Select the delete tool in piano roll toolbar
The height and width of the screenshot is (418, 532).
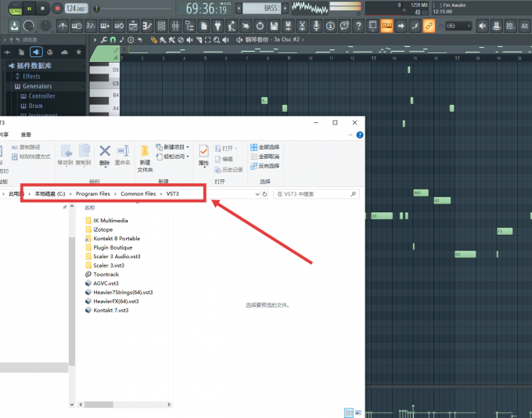(181, 40)
